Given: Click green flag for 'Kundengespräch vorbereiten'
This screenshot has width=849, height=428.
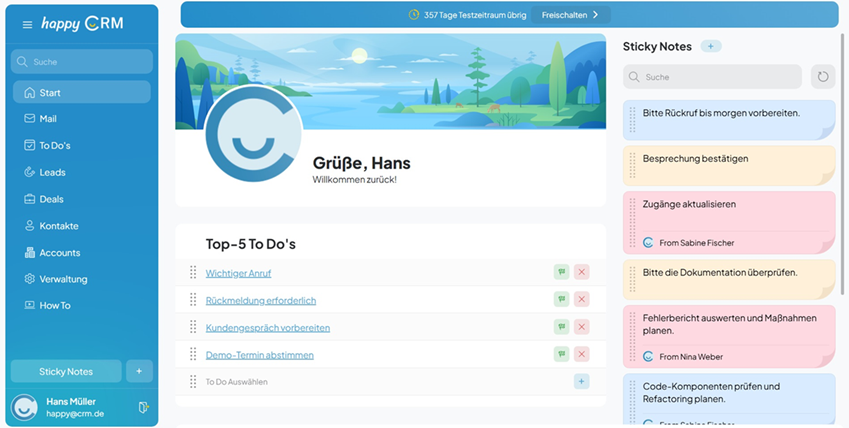Looking at the screenshot, I should 561,327.
